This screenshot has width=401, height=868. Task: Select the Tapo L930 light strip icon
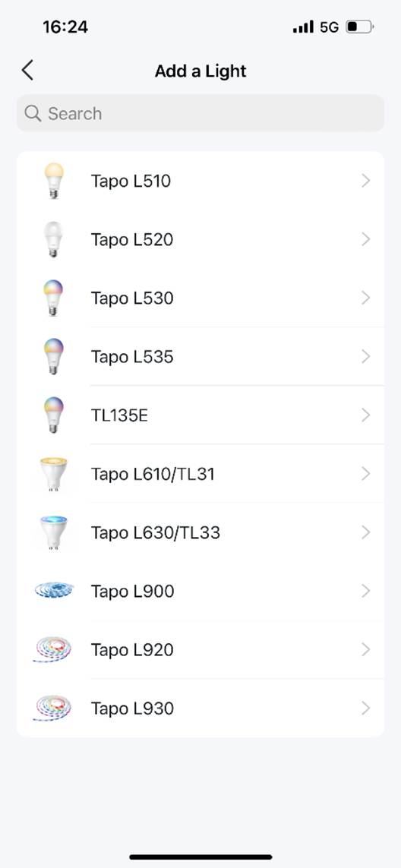click(52, 708)
